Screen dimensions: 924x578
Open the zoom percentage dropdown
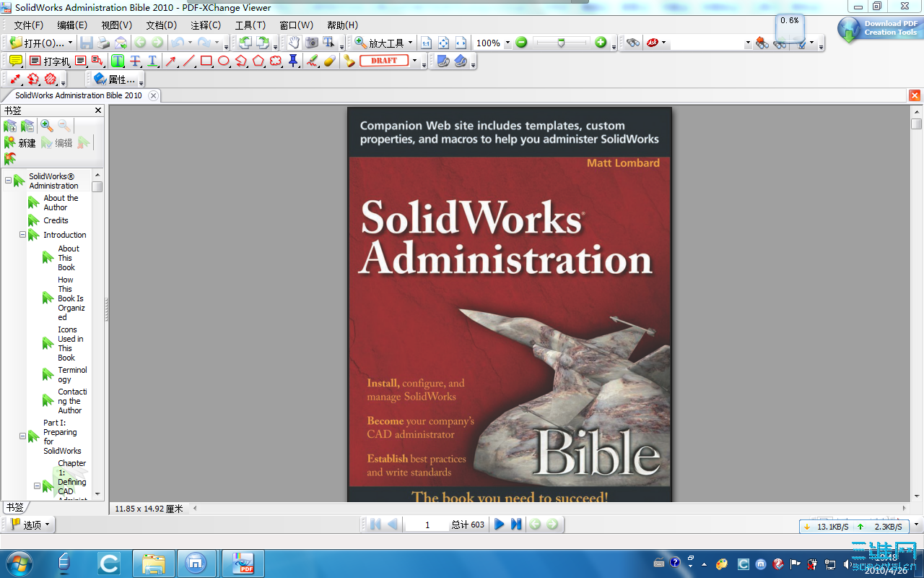(506, 43)
